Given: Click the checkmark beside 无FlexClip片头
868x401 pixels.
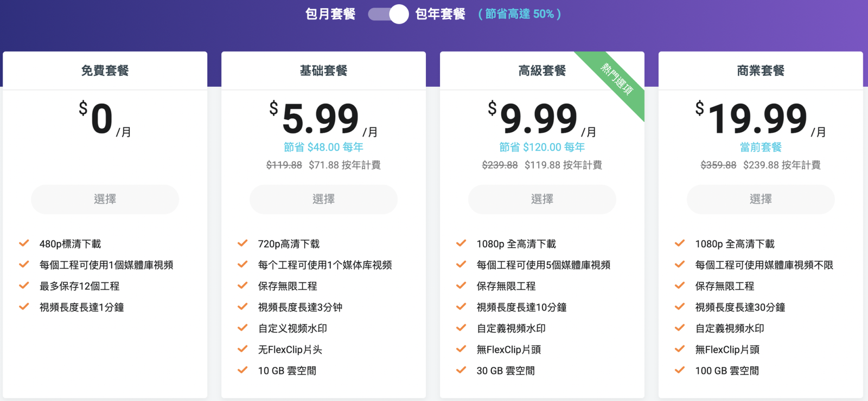Looking at the screenshot, I should click(x=242, y=349).
